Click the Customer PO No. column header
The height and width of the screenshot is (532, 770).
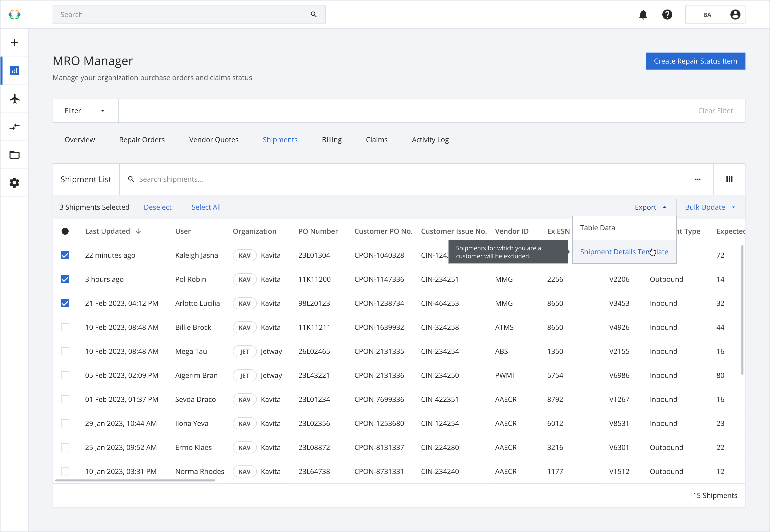pyautogui.click(x=383, y=231)
